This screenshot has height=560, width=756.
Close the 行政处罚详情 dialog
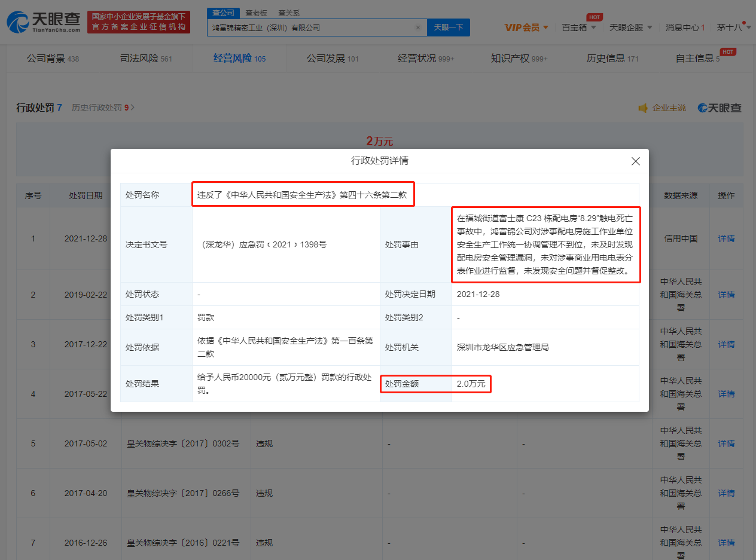[x=636, y=161]
